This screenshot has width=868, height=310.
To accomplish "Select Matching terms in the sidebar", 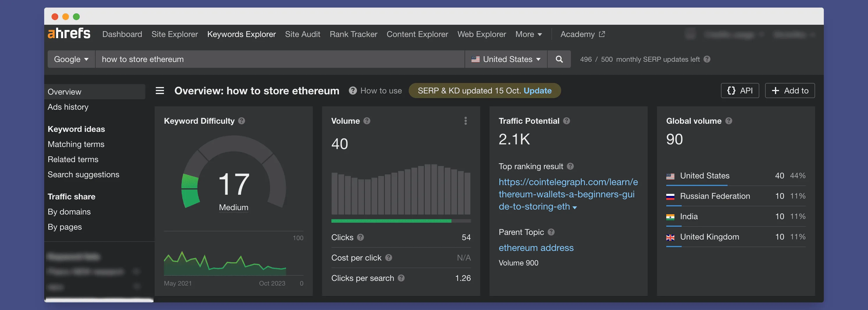I will [76, 144].
